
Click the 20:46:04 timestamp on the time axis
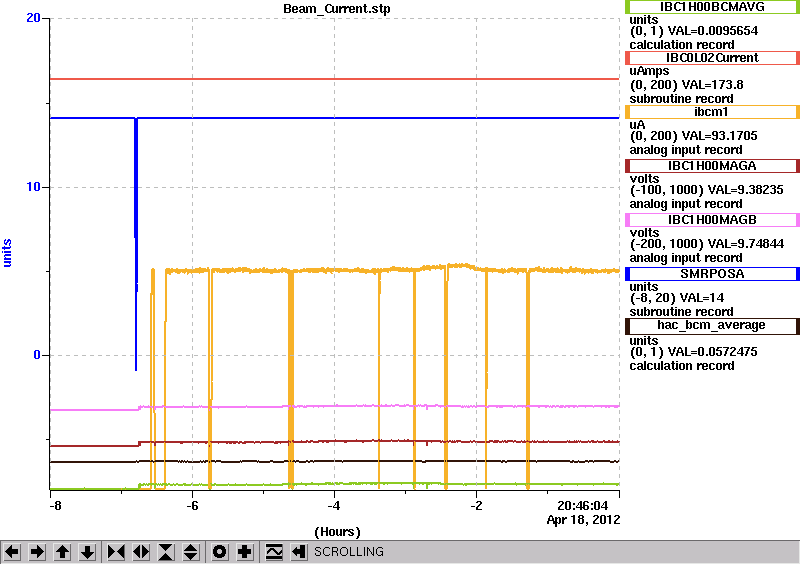pos(583,506)
